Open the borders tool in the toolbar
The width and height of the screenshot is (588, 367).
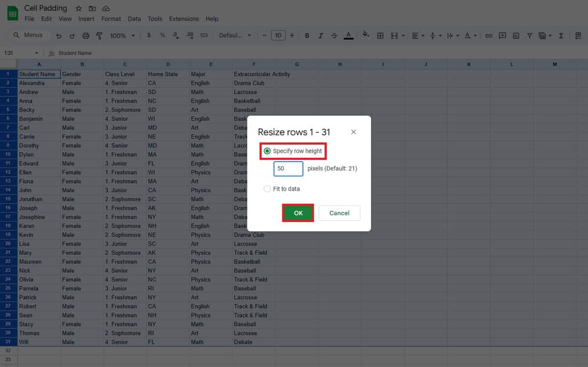pos(380,35)
